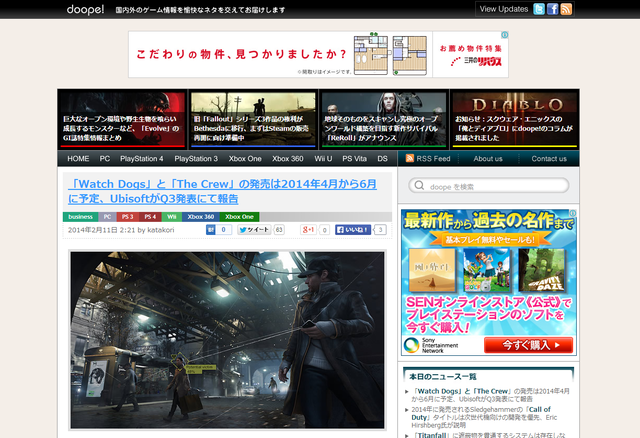Image resolution: width=640 pixels, height=438 pixels.
Task: Click the business category tag
Action: (x=80, y=217)
